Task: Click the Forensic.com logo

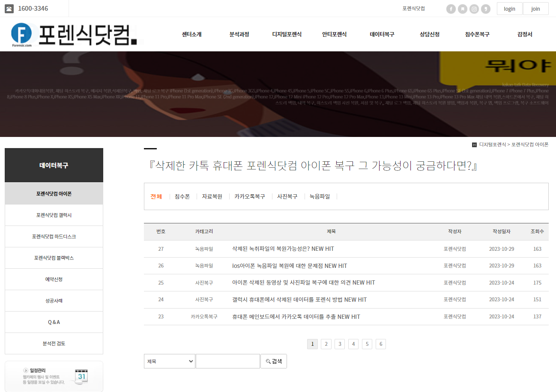Action: (x=75, y=35)
